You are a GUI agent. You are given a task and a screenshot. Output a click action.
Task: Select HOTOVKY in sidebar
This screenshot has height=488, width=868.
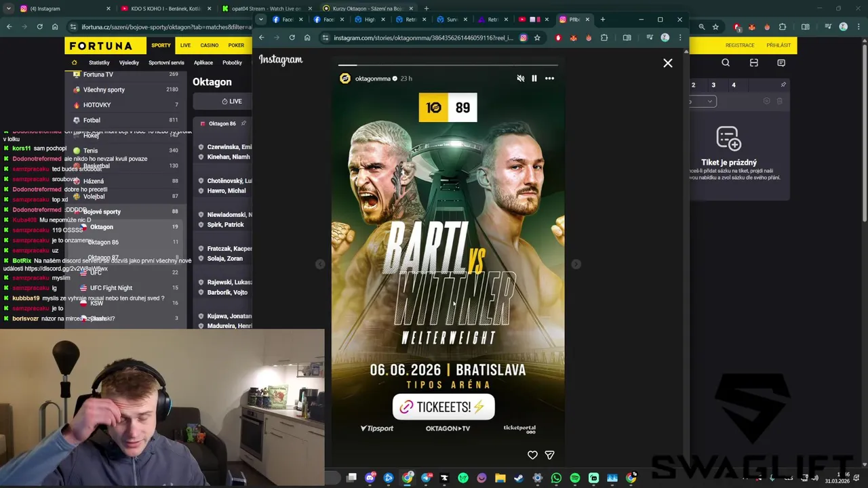coord(124,105)
